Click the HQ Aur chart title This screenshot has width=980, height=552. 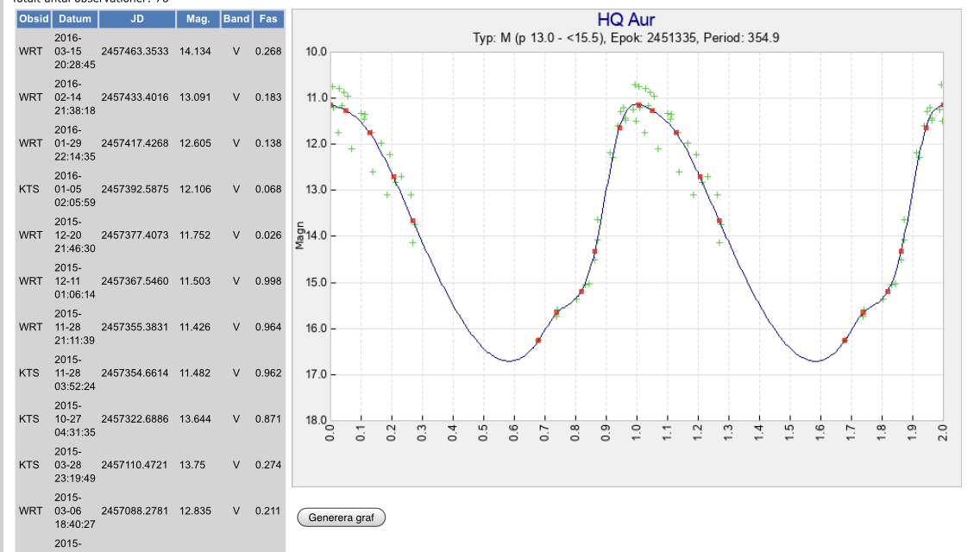625,20
